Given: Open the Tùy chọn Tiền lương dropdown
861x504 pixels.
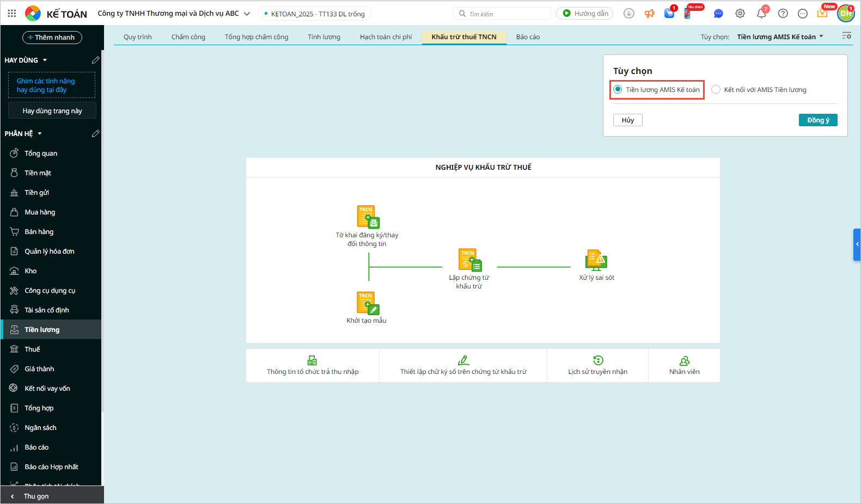Looking at the screenshot, I should click(780, 37).
